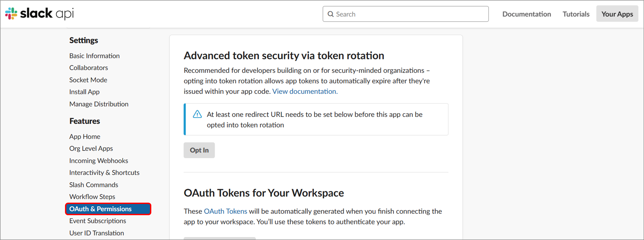Open Incoming Webhooks feature page
Screen dimensions: 644x240
(98, 161)
